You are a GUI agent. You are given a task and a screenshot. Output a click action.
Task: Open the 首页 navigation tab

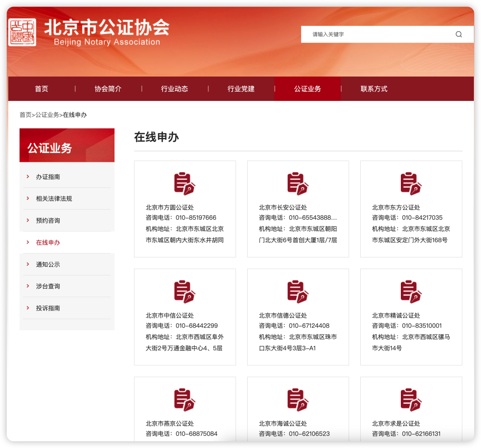tap(41, 89)
